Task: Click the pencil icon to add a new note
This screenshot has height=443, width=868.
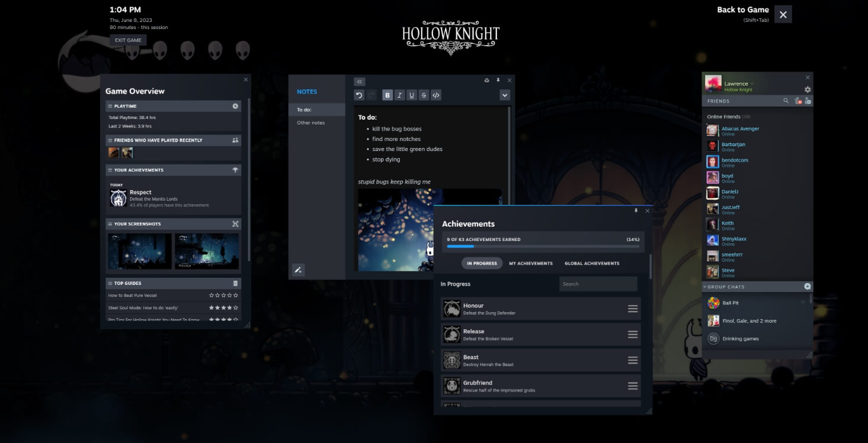Action: tap(298, 270)
